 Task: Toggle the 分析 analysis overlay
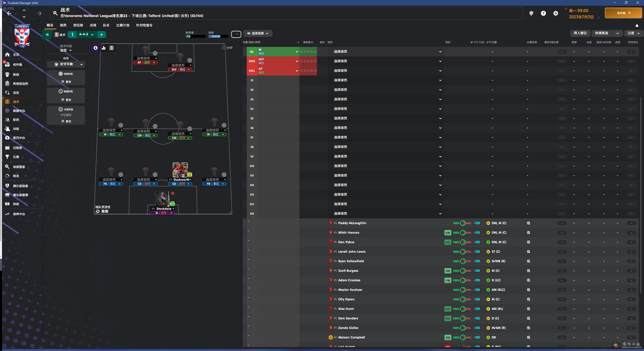[227, 48]
